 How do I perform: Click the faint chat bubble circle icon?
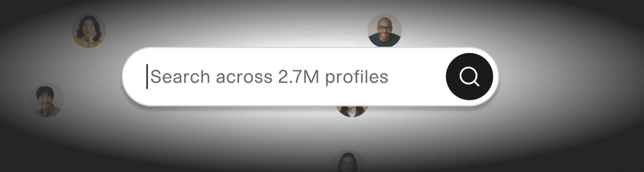tap(312, 31)
